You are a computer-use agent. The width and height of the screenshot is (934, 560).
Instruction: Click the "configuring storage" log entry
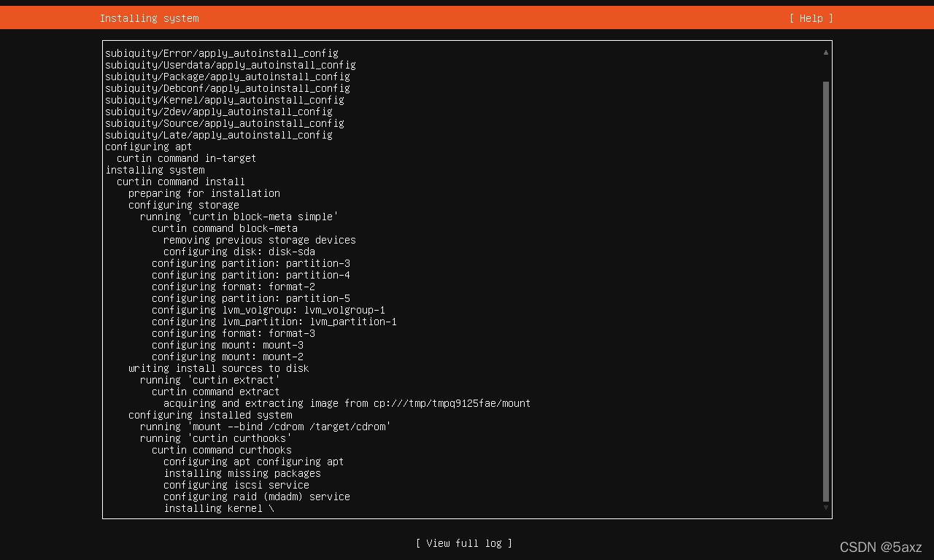tap(184, 205)
